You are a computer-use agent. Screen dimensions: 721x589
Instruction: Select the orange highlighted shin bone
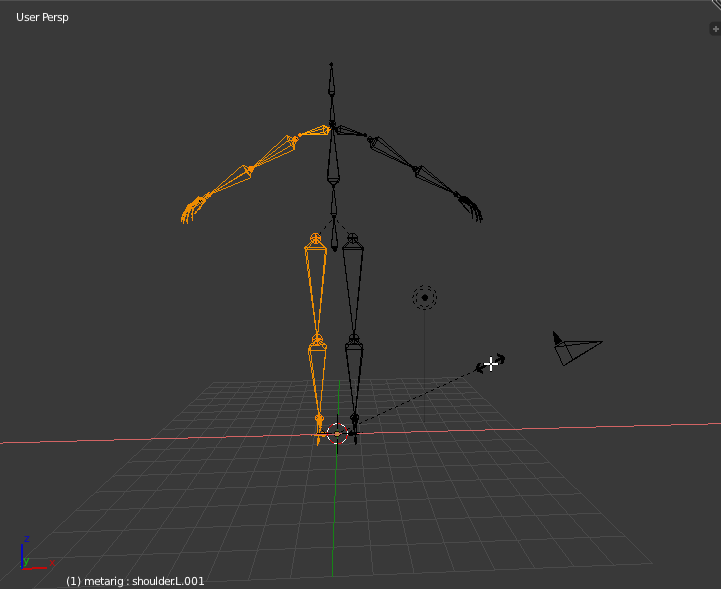tap(318, 379)
